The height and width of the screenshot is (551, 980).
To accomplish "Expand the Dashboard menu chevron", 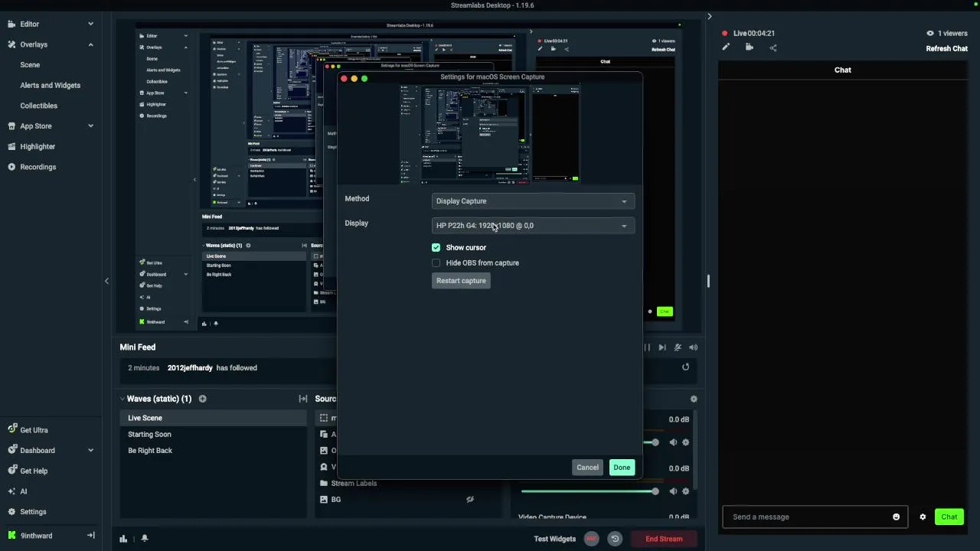I will coord(90,450).
